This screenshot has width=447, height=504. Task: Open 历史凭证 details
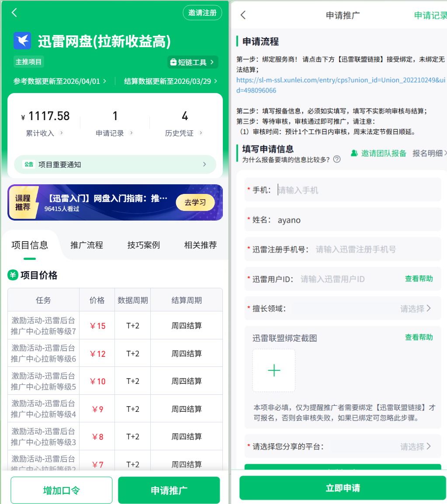tap(184, 133)
